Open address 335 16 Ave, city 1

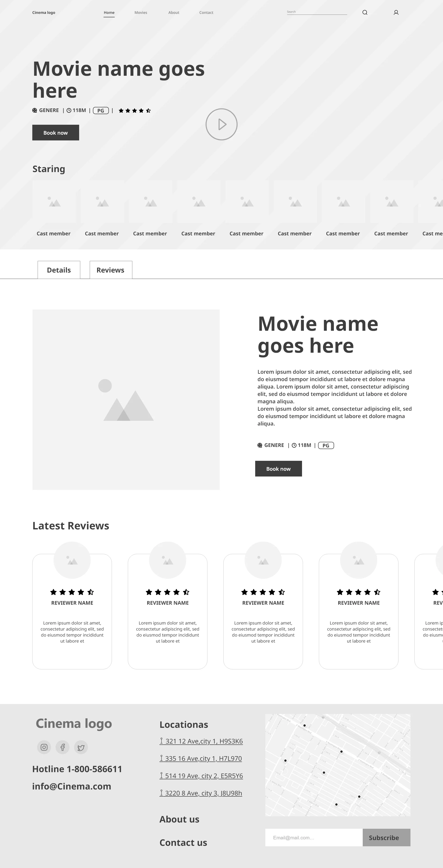201,759
